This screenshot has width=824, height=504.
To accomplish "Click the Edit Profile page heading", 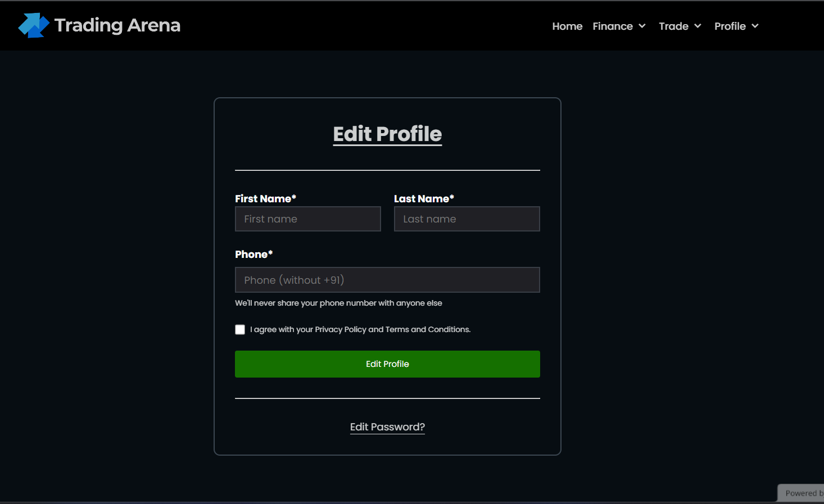I will click(x=387, y=134).
